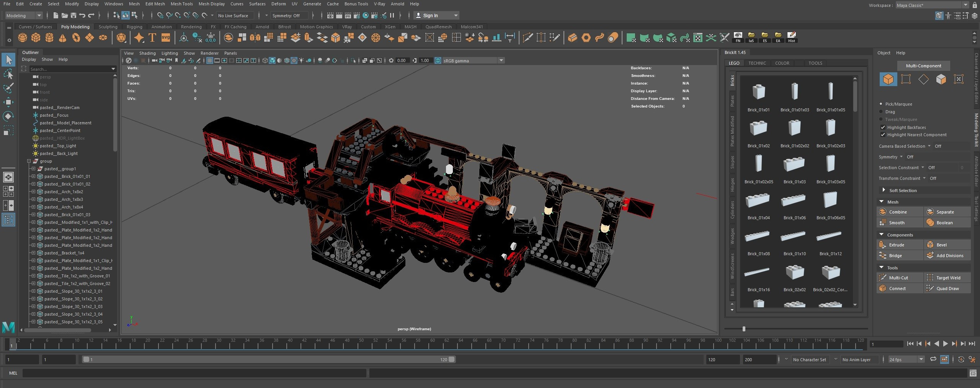Select Pick/Marquee radio option
Viewport: 980px width, 388px height.
(x=881, y=104)
